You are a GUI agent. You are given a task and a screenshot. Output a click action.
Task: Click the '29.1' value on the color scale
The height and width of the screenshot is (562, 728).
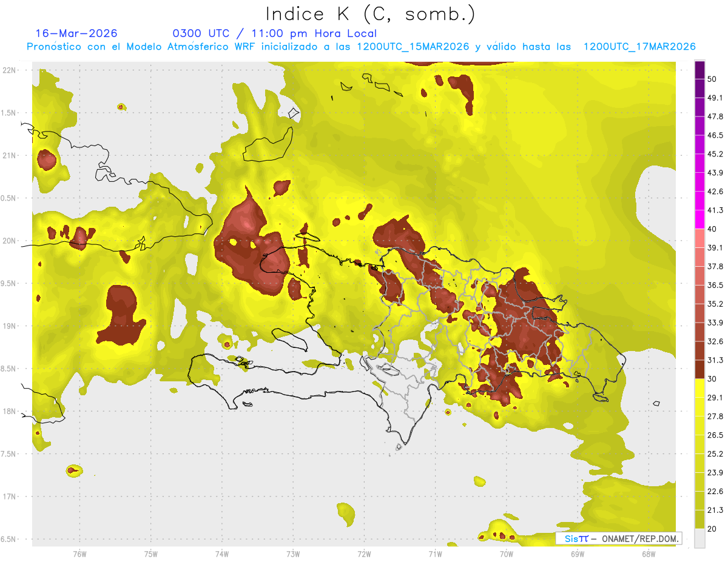(715, 398)
